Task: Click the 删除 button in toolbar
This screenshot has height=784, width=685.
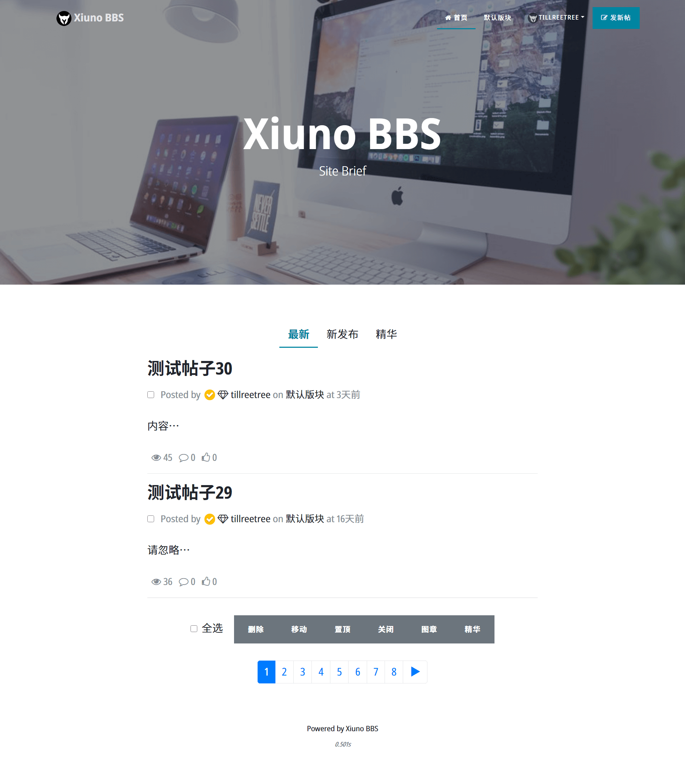Action: point(255,629)
